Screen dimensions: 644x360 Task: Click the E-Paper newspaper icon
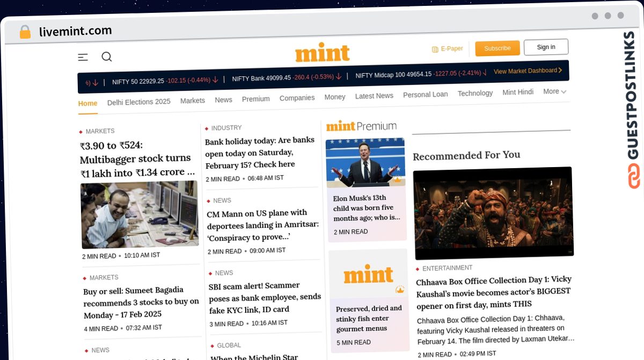(x=435, y=49)
